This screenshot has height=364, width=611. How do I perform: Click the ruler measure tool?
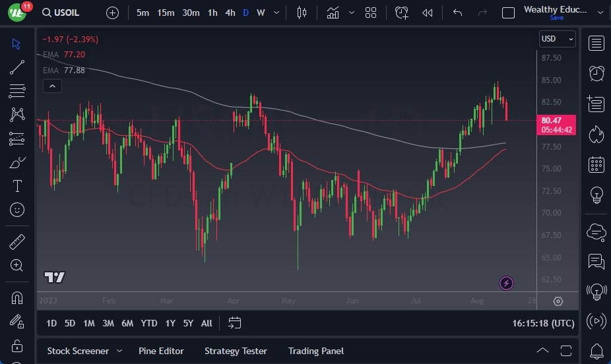tap(17, 242)
